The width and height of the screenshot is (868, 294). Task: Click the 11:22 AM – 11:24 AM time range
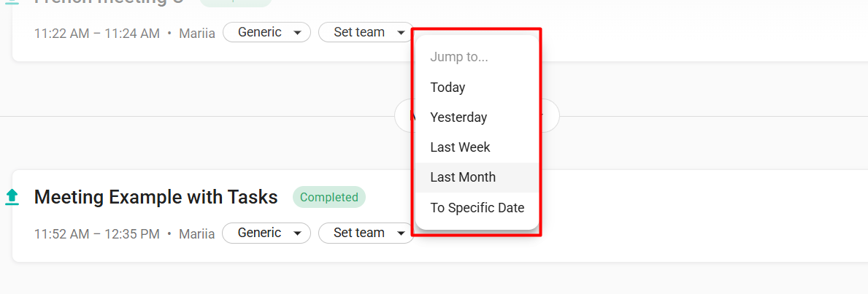(97, 34)
